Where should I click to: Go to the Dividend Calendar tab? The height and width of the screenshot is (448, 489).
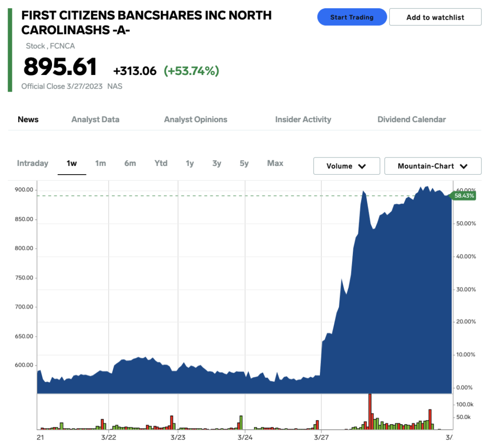(412, 120)
